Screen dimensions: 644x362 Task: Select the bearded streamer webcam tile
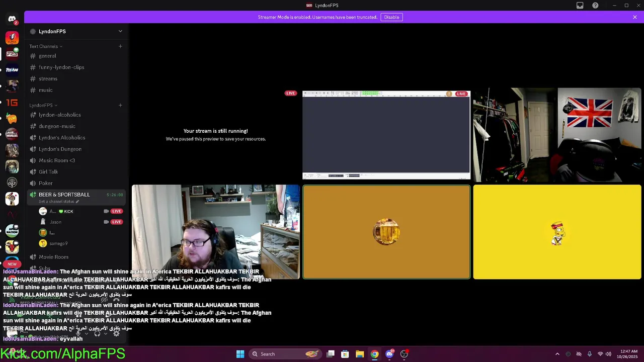coord(216,232)
